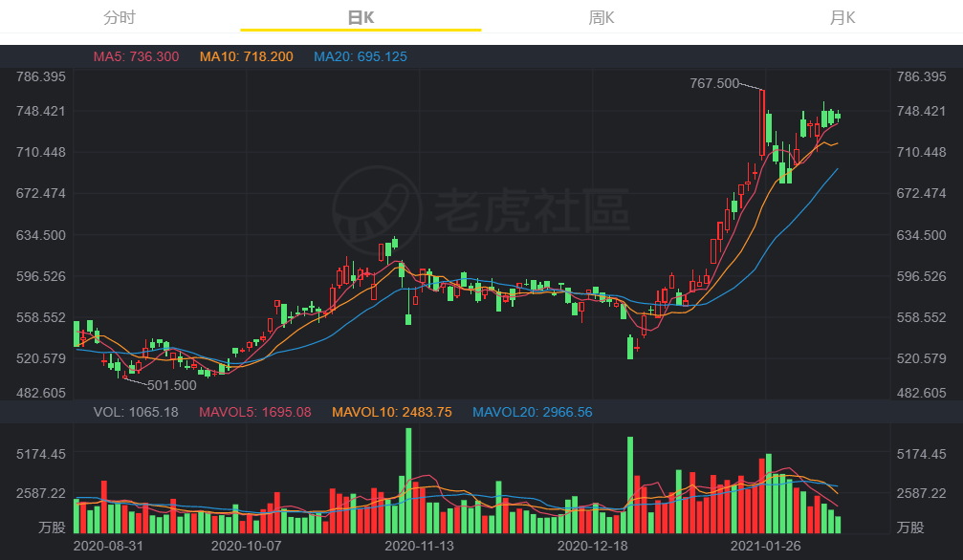This screenshot has width=963, height=560.
Task: Click the right axis 482.605 price label
Action: (x=921, y=393)
